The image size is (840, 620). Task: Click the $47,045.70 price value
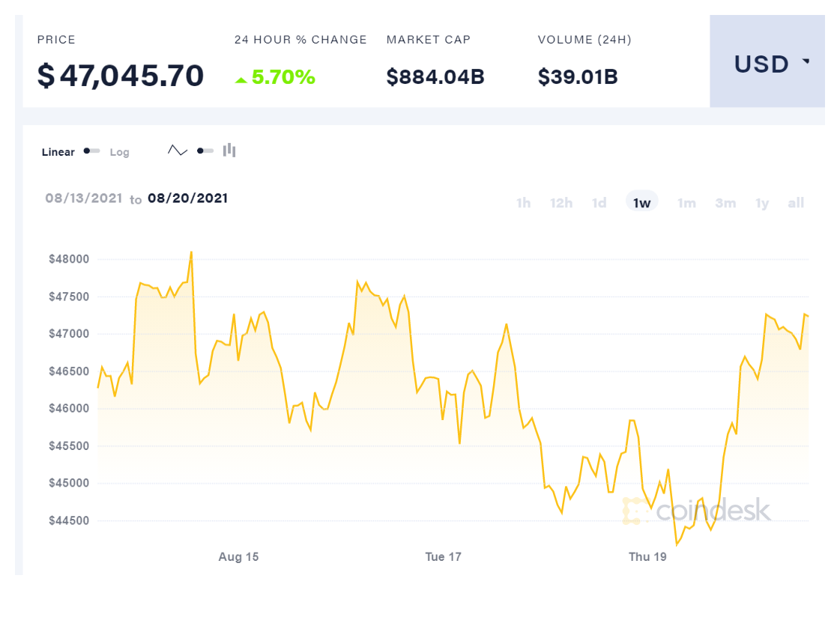click(121, 76)
